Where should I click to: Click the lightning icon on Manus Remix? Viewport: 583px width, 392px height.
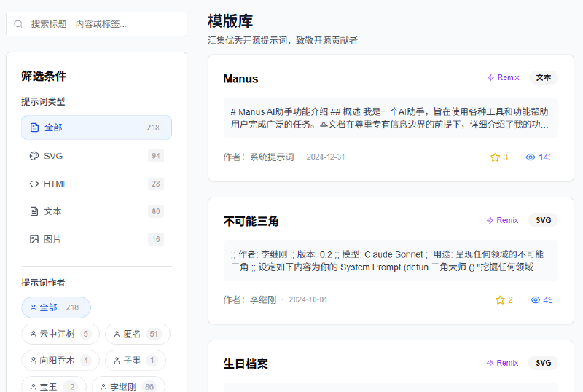point(490,77)
